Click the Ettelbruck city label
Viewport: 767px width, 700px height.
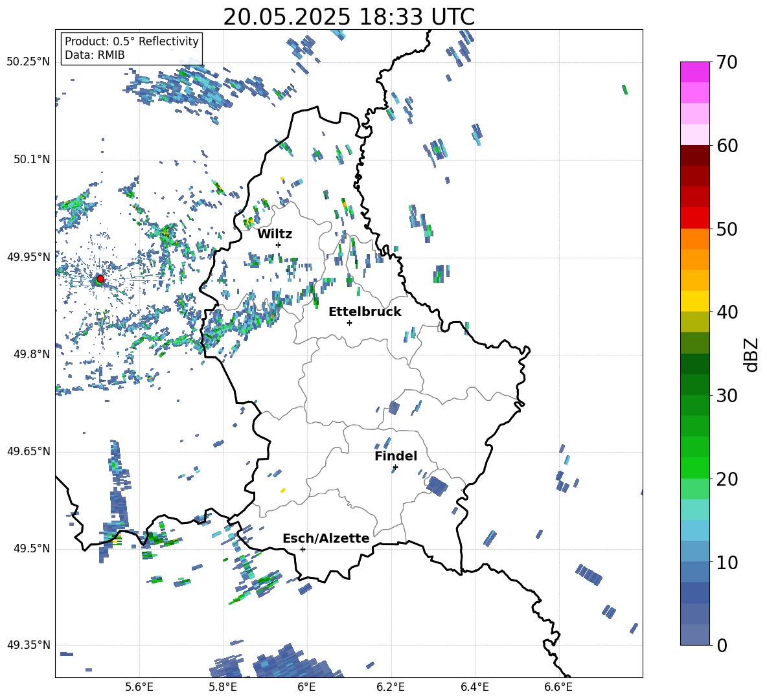(x=365, y=312)
